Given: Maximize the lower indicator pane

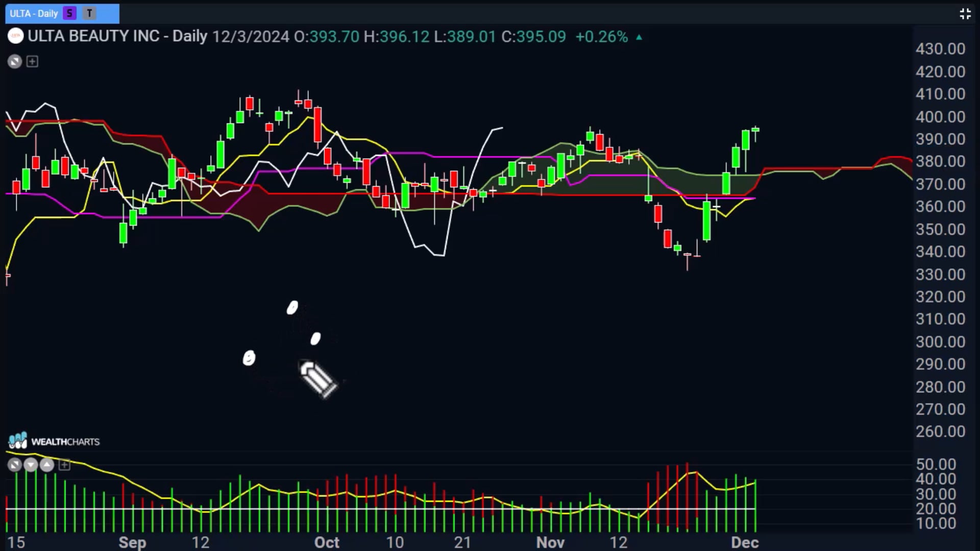Looking at the screenshot, I should [15, 465].
